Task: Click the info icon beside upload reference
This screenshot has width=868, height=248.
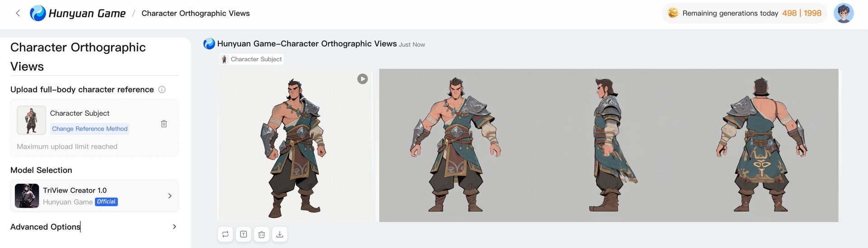Action: pos(162,90)
